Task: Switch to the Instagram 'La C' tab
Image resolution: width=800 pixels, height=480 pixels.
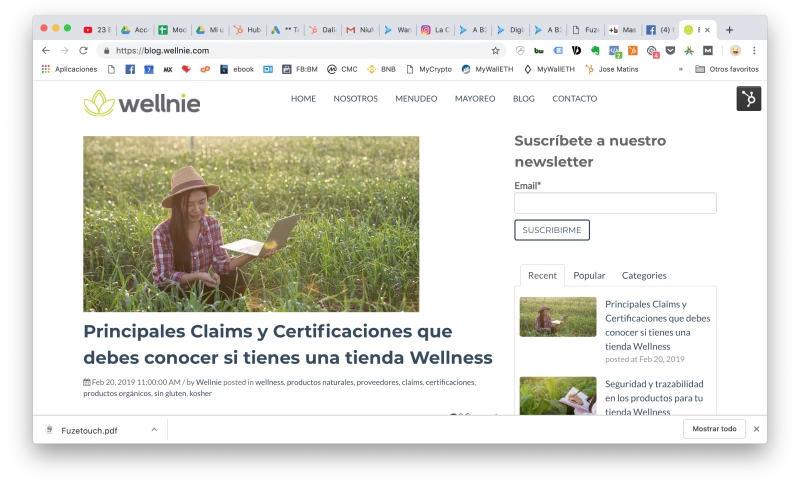Action: coord(435,30)
